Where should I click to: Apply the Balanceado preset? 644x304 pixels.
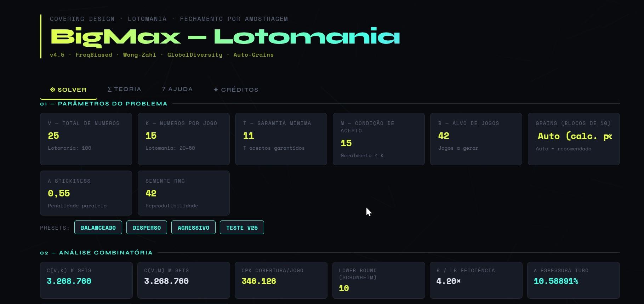(98, 228)
